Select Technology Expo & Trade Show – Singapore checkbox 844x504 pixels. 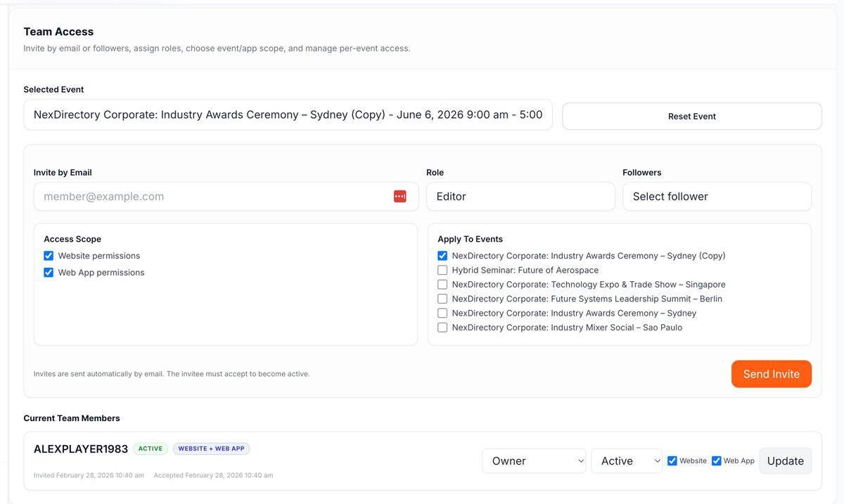[442, 285]
